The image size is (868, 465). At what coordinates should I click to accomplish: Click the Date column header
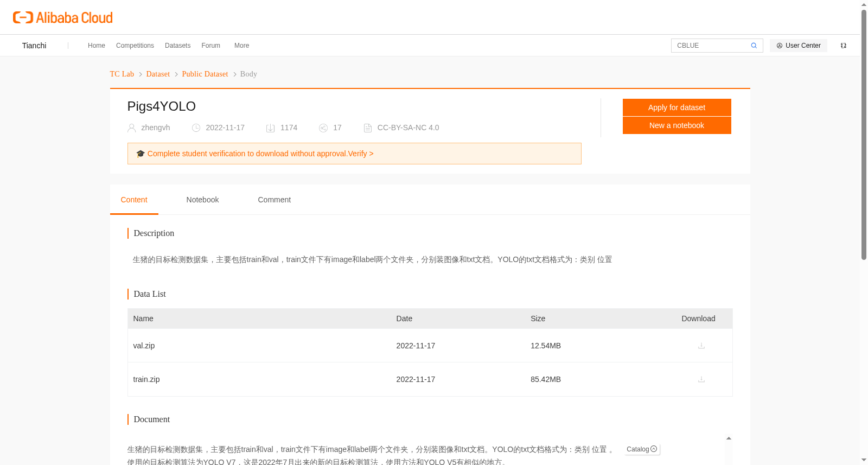(404, 319)
